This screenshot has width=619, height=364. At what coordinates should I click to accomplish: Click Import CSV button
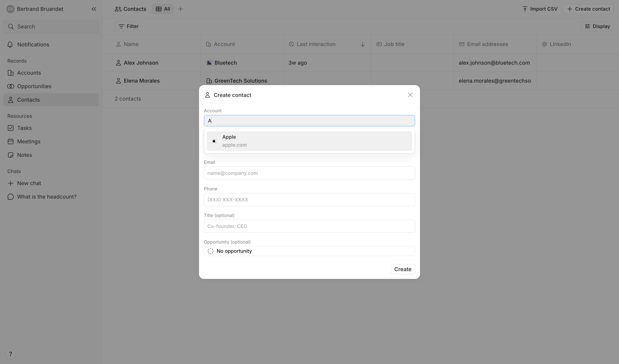(x=540, y=9)
